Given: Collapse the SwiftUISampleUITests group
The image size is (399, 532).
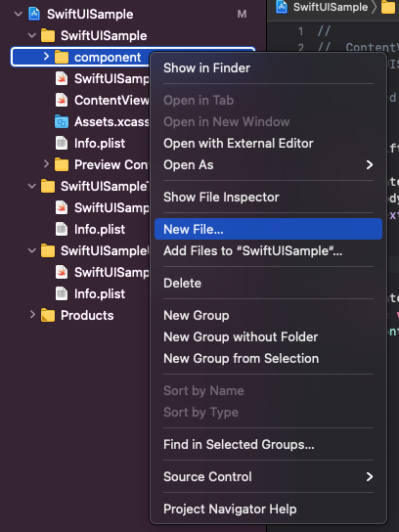Looking at the screenshot, I should (32, 250).
